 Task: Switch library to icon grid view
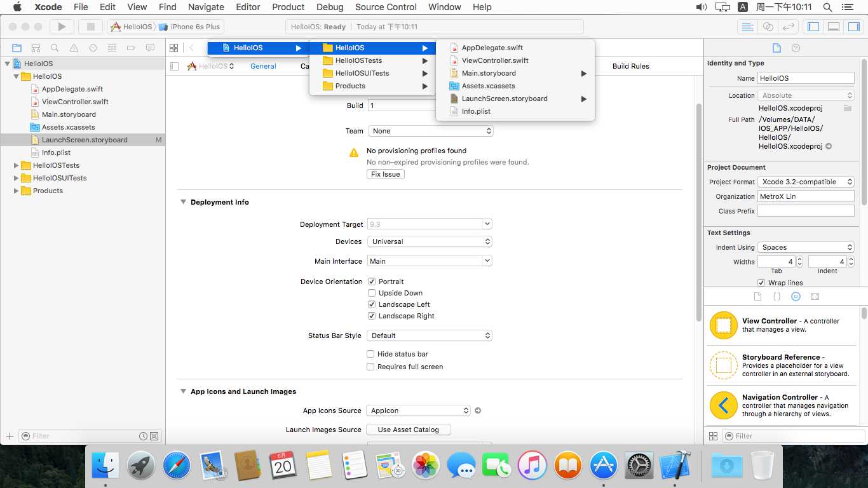(713, 436)
